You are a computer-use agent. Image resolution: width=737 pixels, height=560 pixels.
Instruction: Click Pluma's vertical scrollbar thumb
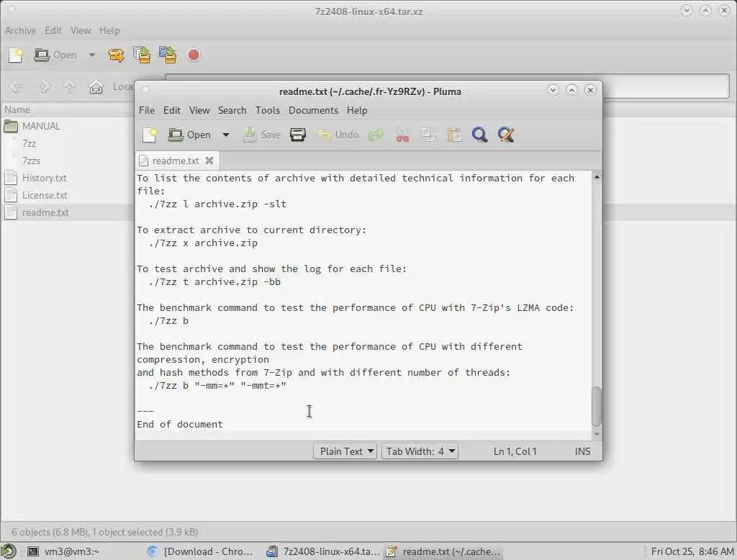pos(597,407)
